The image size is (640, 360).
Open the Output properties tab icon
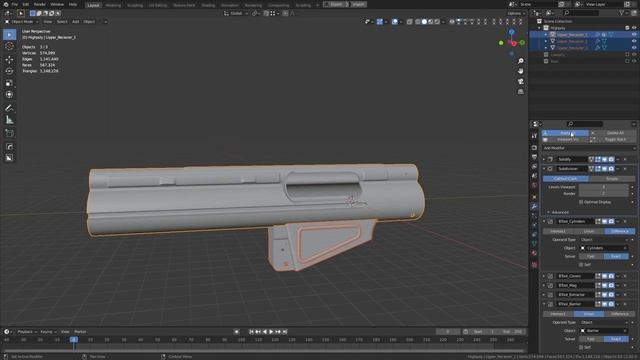pos(534,157)
